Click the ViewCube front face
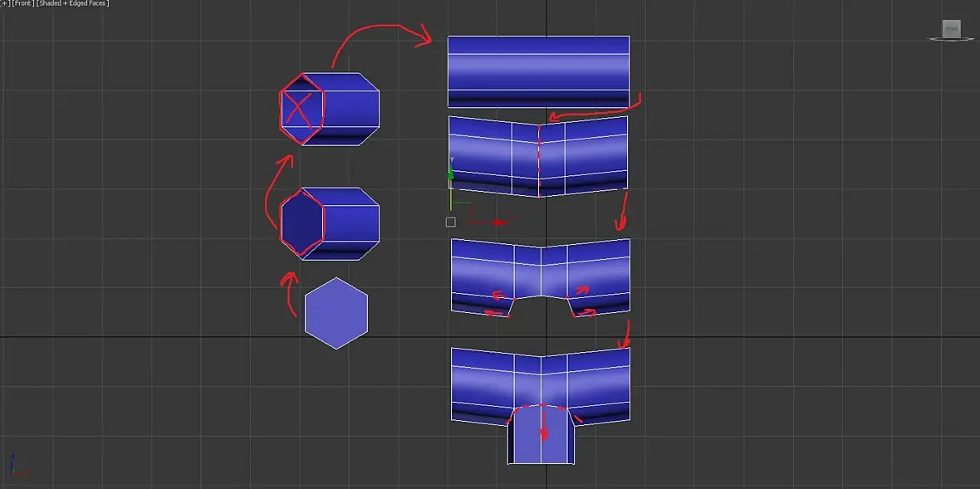The image size is (980, 489). tap(951, 29)
